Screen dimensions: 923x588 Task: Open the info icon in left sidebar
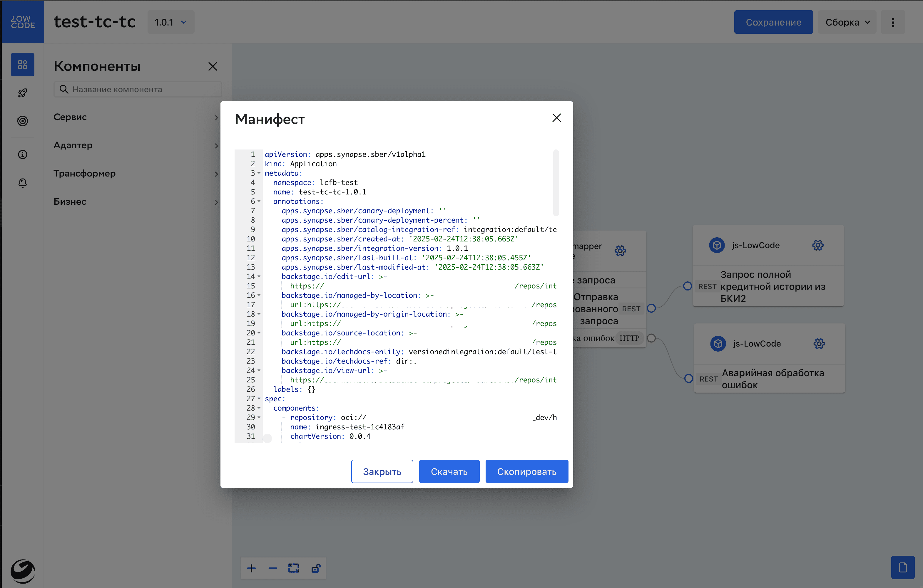(22, 154)
